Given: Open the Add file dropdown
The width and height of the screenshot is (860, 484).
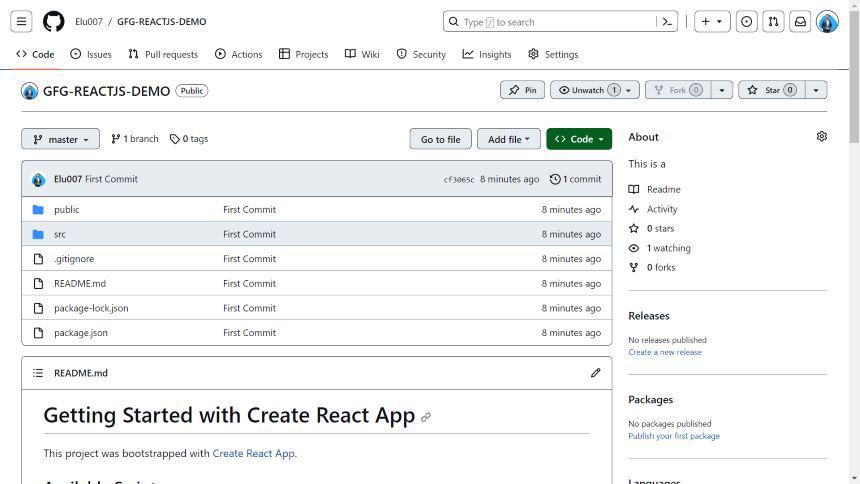Looking at the screenshot, I should click(509, 139).
